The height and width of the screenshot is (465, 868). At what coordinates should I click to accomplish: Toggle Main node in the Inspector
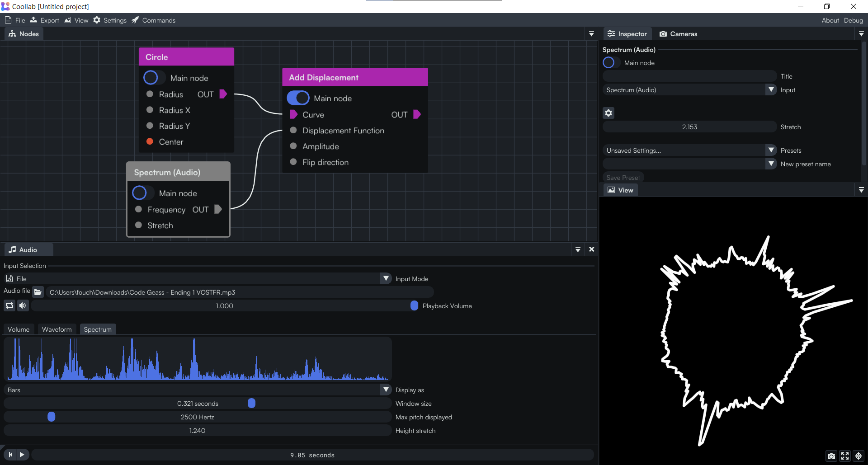611,63
